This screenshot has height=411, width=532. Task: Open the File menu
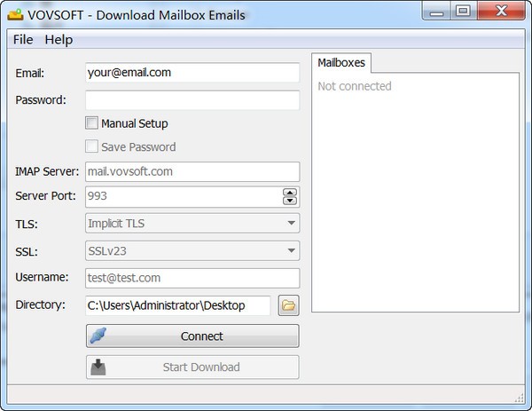coord(23,40)
